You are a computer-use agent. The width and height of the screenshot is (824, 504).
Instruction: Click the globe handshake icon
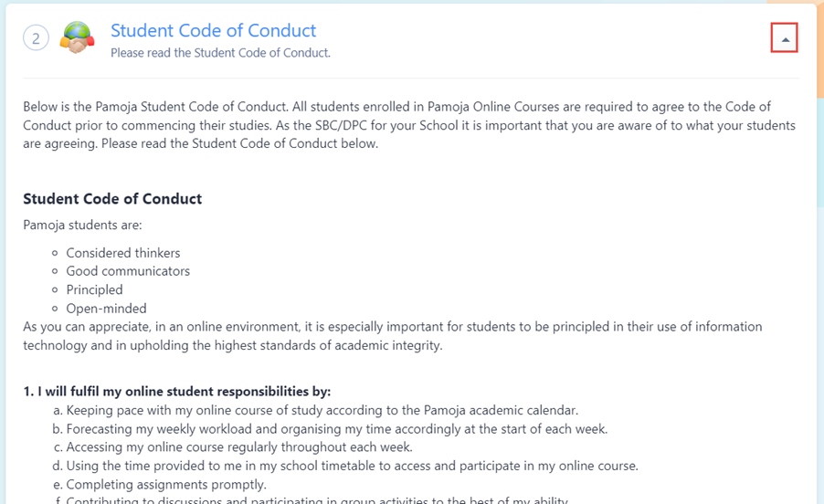tap(77, 38)
